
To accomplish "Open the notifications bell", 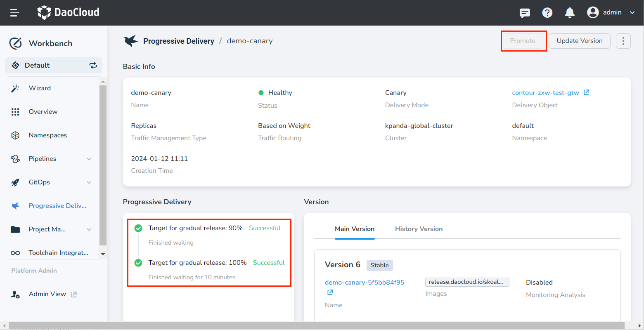I will point(570,13).
